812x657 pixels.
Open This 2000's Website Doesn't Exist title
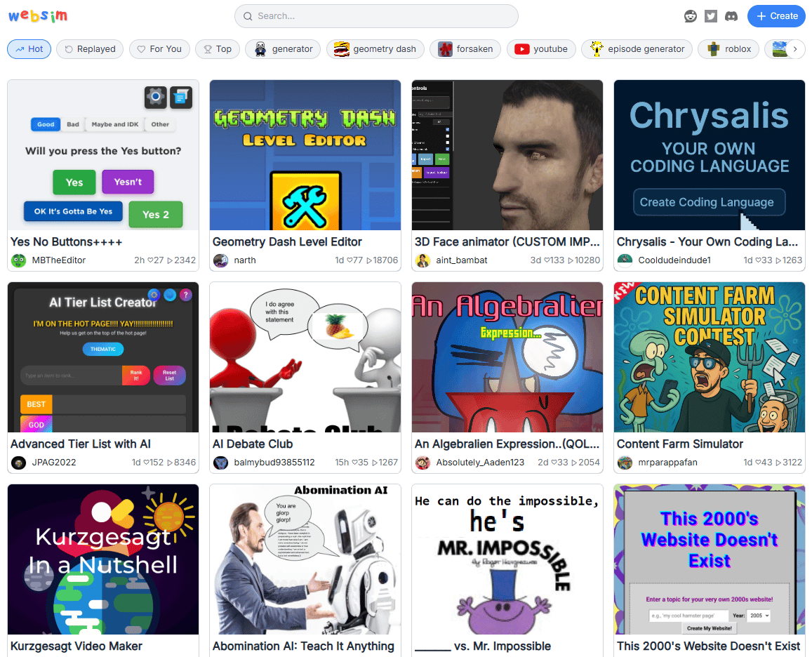point(708,646)
